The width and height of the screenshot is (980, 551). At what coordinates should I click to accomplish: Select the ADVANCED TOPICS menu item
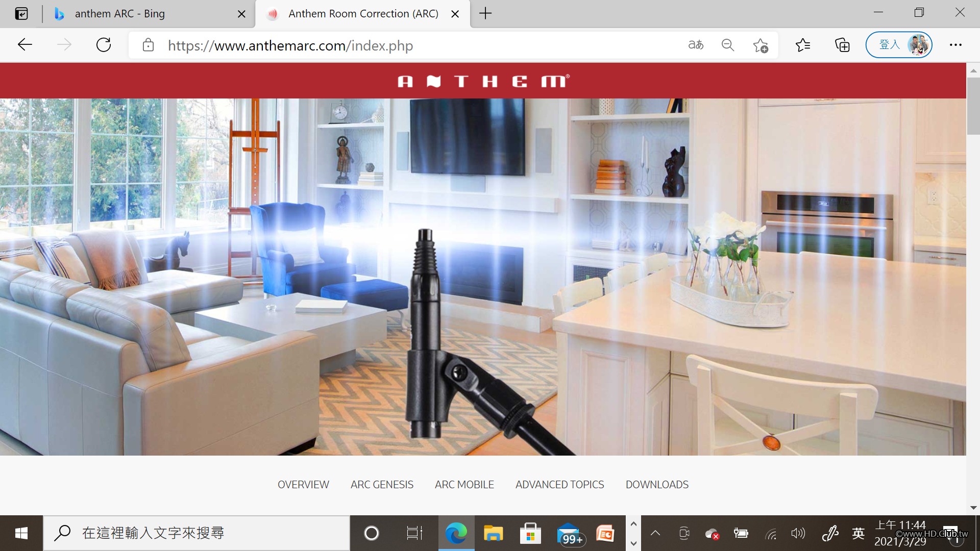[559, 484]
